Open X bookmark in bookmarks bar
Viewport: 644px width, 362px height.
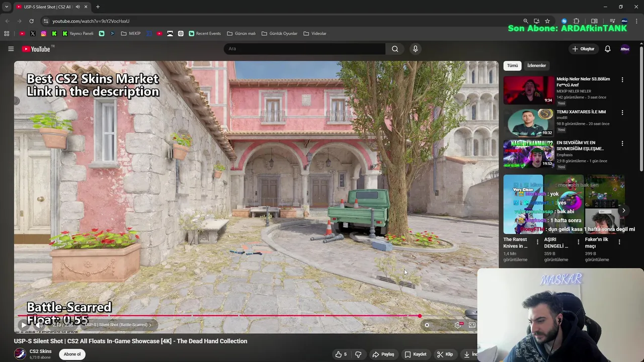[x=33, y=34]
